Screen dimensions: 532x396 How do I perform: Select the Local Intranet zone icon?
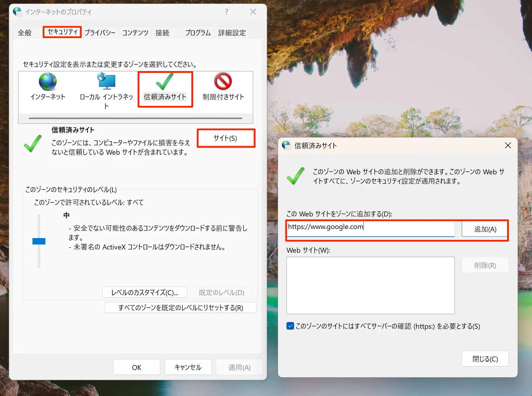pos(106,82)
